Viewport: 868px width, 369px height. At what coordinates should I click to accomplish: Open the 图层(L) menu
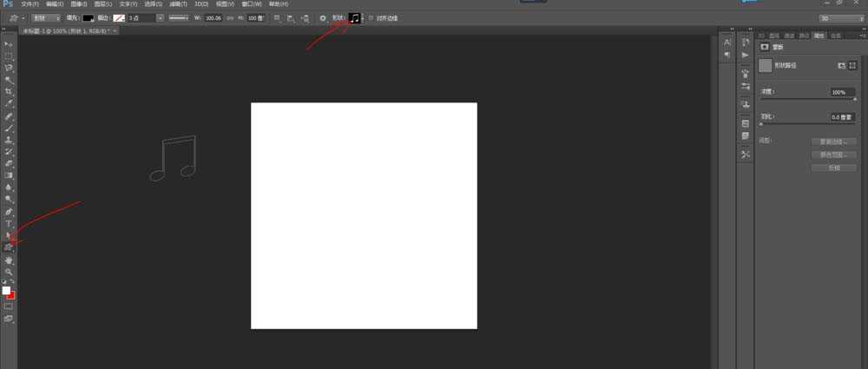tap(103, 3)
